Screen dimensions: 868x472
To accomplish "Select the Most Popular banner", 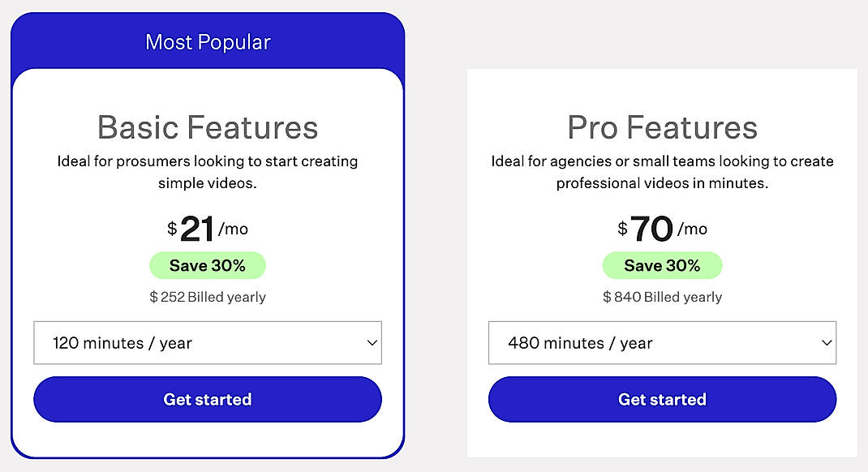I will coord(207,41).
